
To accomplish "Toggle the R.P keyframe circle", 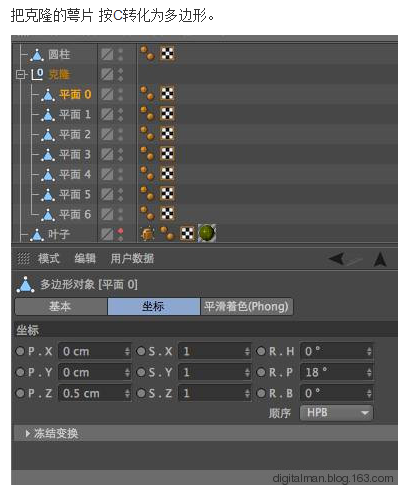I will (261, 372).
